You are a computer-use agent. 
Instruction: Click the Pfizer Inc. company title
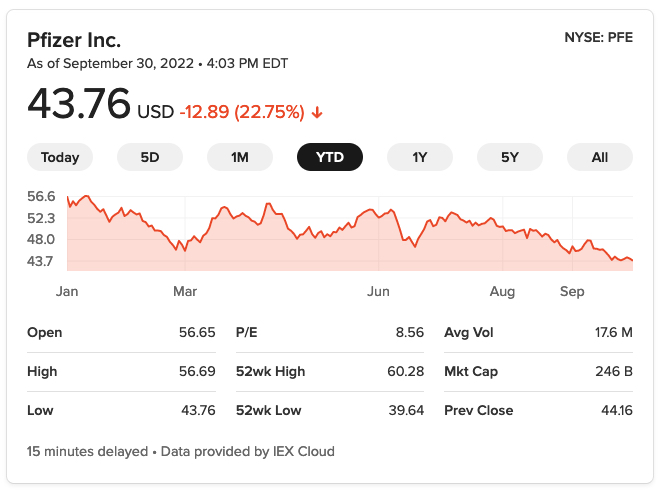74,41
